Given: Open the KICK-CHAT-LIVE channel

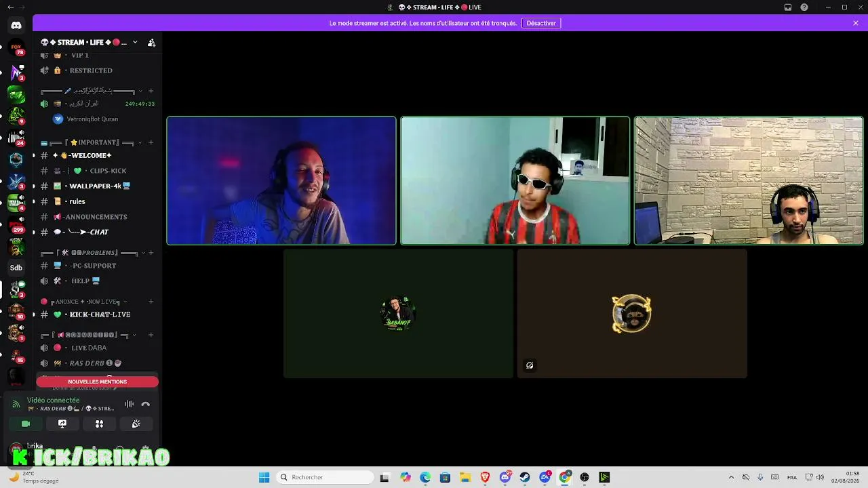Looking at the screenshot, I should [x=97, y=314].
